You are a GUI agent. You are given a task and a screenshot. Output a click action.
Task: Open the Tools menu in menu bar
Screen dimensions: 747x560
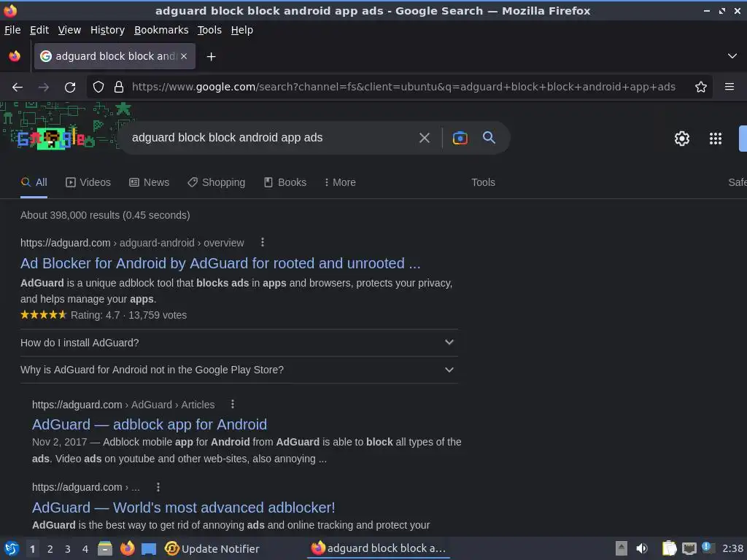209,30
